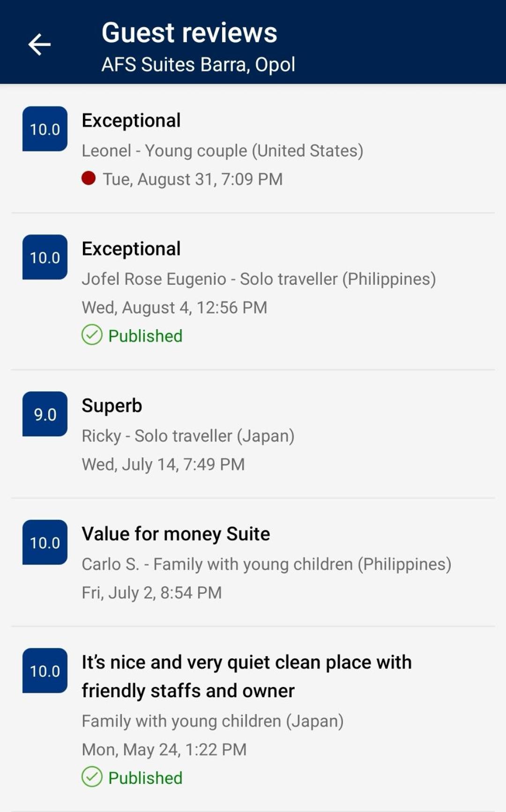Open Jofel Rose Eugenio's Exceptional review
The width and height of the screenshot is (506, 812).
pos(253,291)
